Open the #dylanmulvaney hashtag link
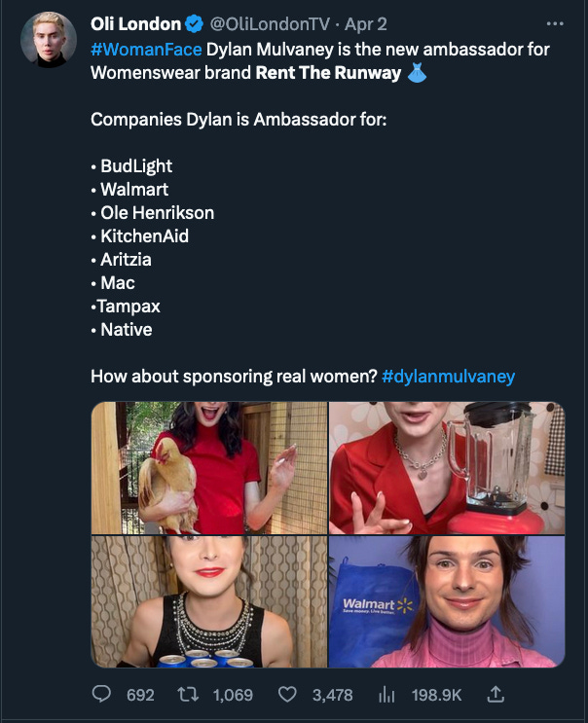 (449, 377)
